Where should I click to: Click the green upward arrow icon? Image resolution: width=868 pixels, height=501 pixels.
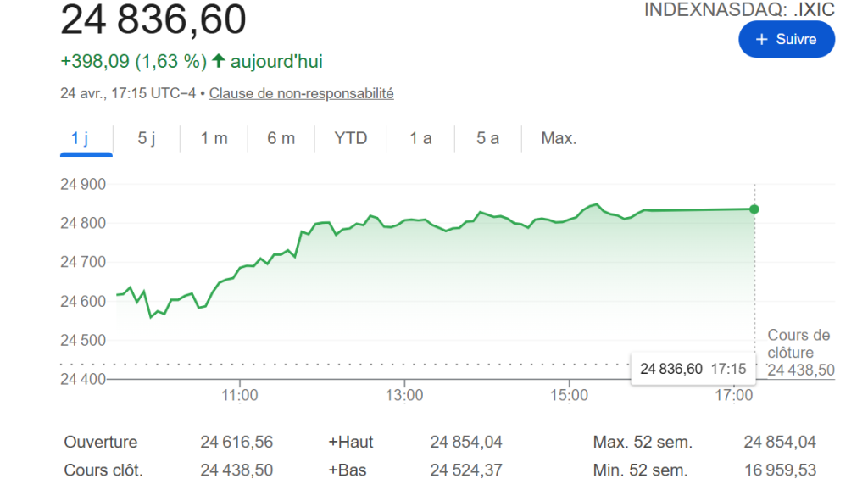click(x=219, y=61)
